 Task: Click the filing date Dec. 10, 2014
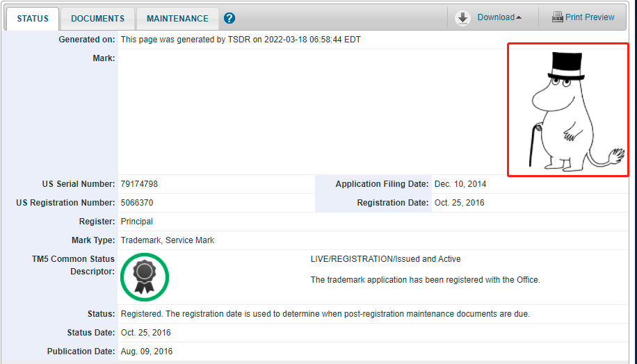click(x=460, y=184)
